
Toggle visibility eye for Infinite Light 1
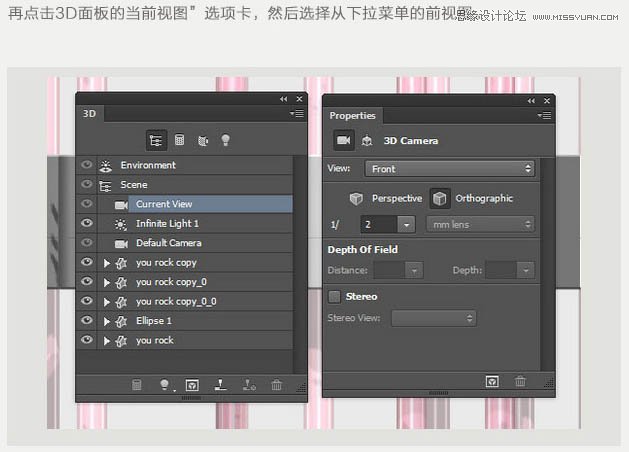87,223
